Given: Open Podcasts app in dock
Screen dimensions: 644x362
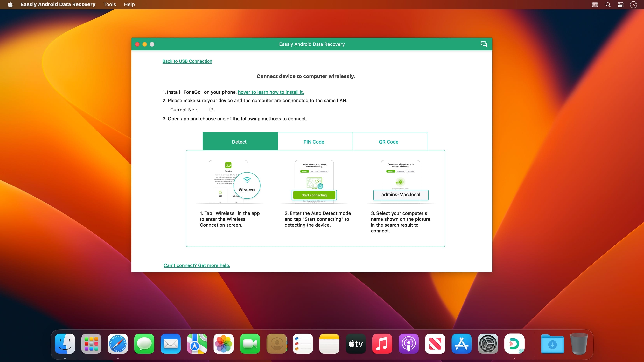Looking at the screenshot, I should (x=408, y=344).
